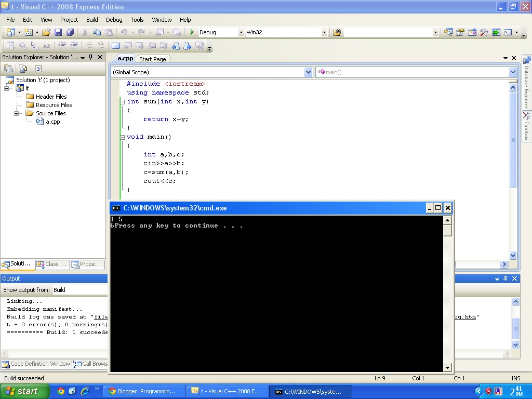The width and height of the screenshot is (532, 399).
Task: Click the Find in Files binoculars icon
Action: coord(337,32)
